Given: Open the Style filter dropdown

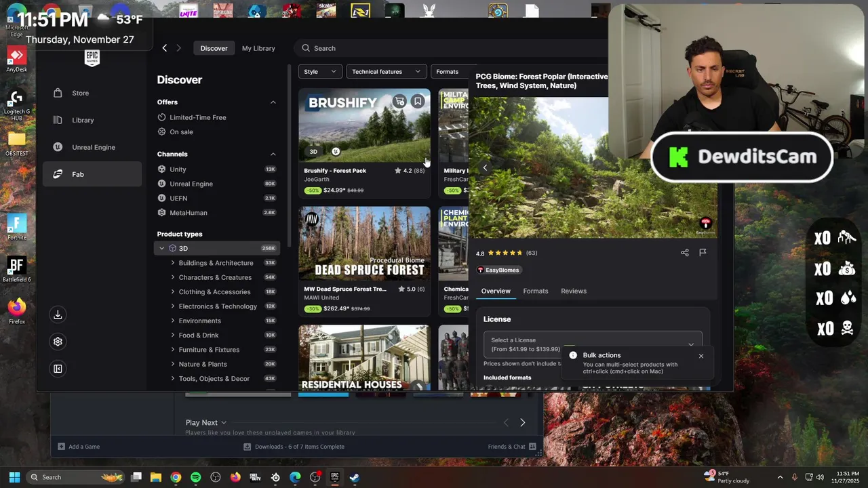Looking at the screenshot, I should point(320,71).
